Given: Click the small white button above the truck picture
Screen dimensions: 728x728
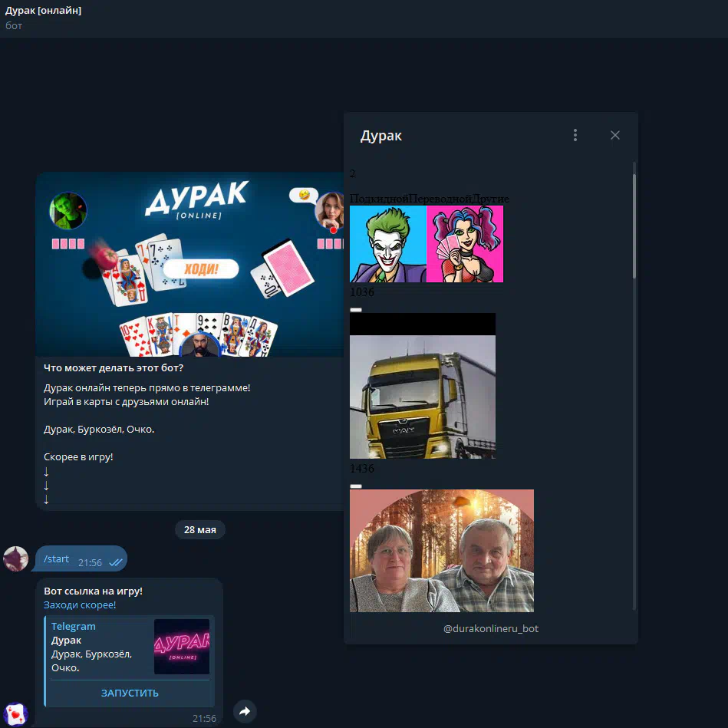Looking at the screenshot, I should point(356,310).
